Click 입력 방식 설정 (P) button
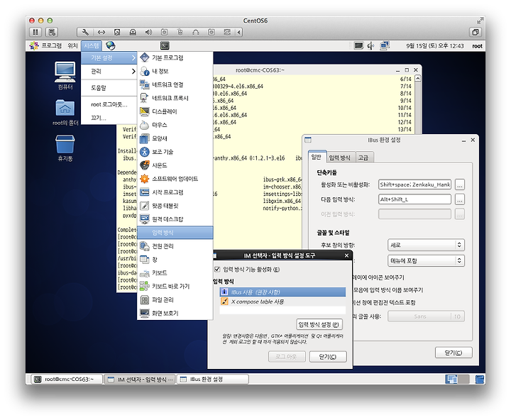The width and height of the screenshot is (511, 420). (319, 324)
